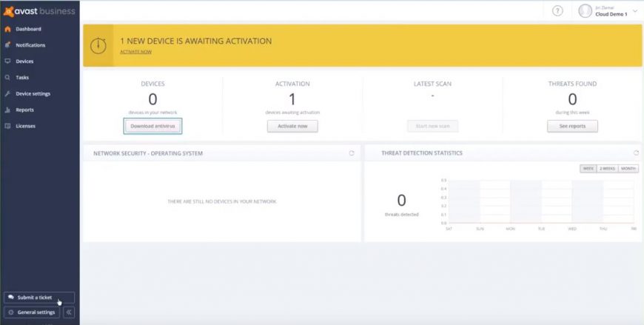Click the Device settings wrench icon
644x325 pixels.
click(x=7, y=94)
